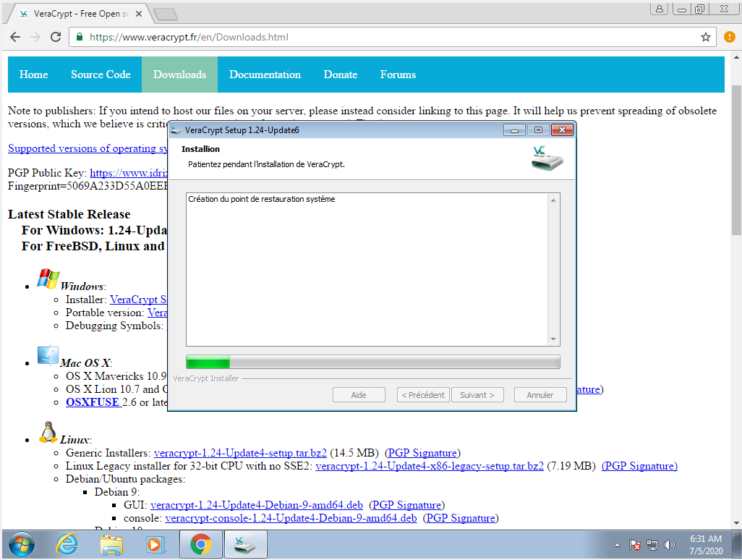
Task: Click the Précédent button
Action: [423, 395]
